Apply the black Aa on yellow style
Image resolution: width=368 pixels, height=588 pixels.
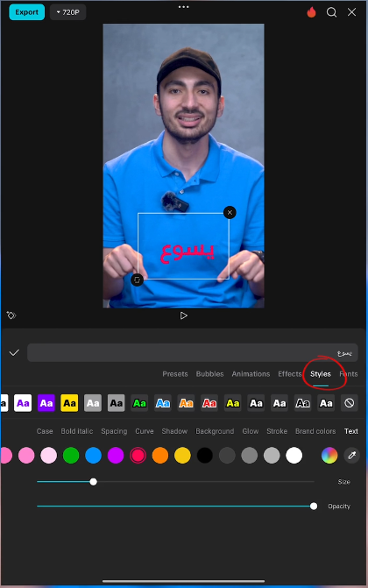(69, 403)
